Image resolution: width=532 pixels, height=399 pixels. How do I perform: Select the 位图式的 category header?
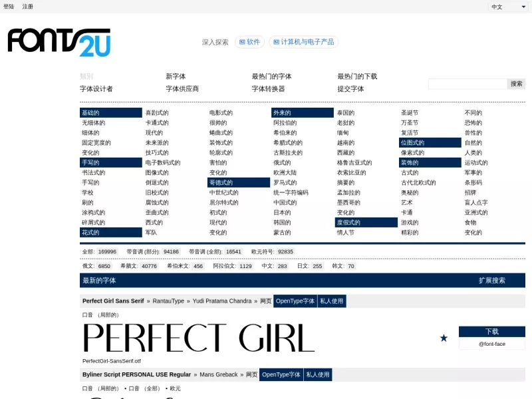click(430, 143)
